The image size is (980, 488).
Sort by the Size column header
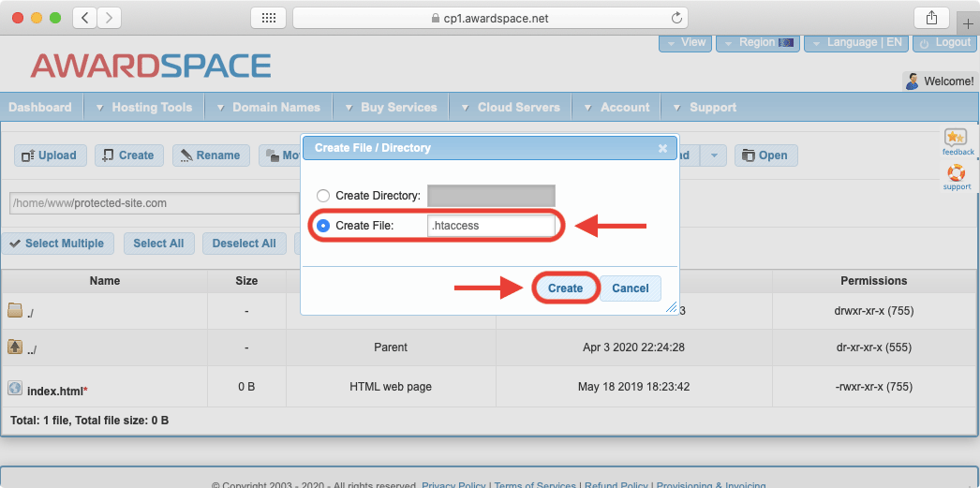247,281
